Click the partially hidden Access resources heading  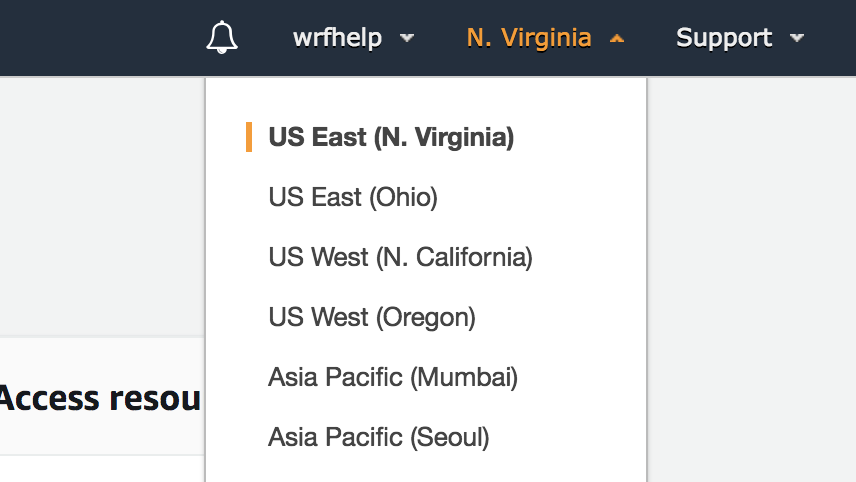[x=100, y=398]
